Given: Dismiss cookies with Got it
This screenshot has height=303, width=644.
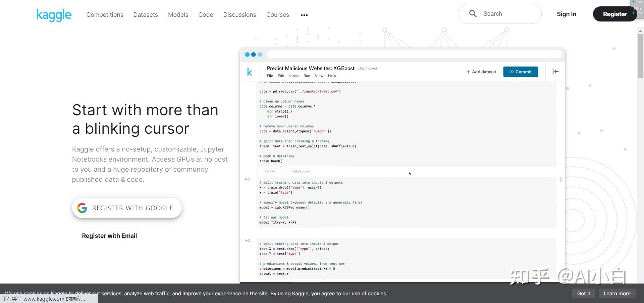Looking at the screenshot, I should 583,293.
